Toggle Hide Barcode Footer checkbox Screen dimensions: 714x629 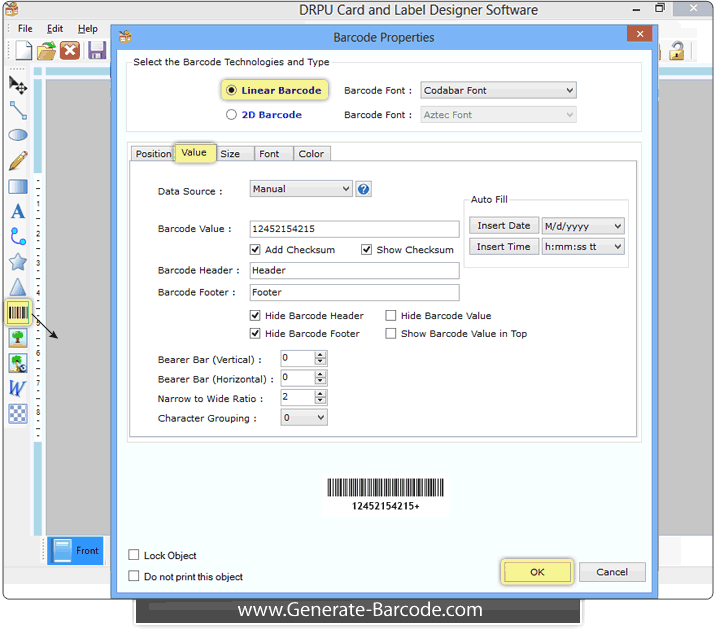tap(255, 333)
